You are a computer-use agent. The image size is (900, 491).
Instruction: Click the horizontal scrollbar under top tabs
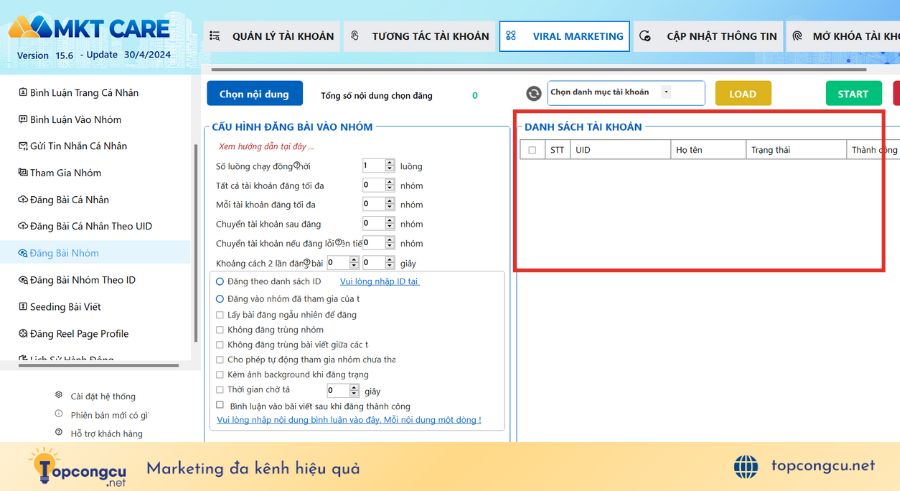tap(538, 69)
